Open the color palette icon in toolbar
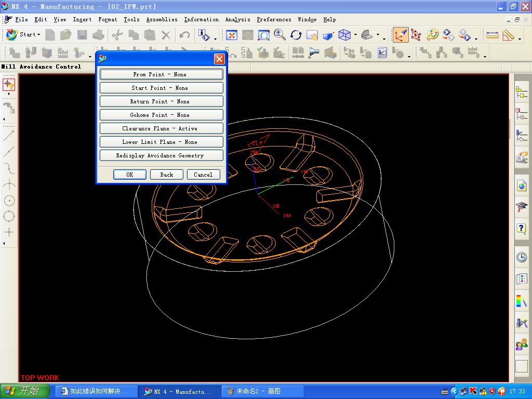This screenshot has height=399, width=532. [433, 35]
